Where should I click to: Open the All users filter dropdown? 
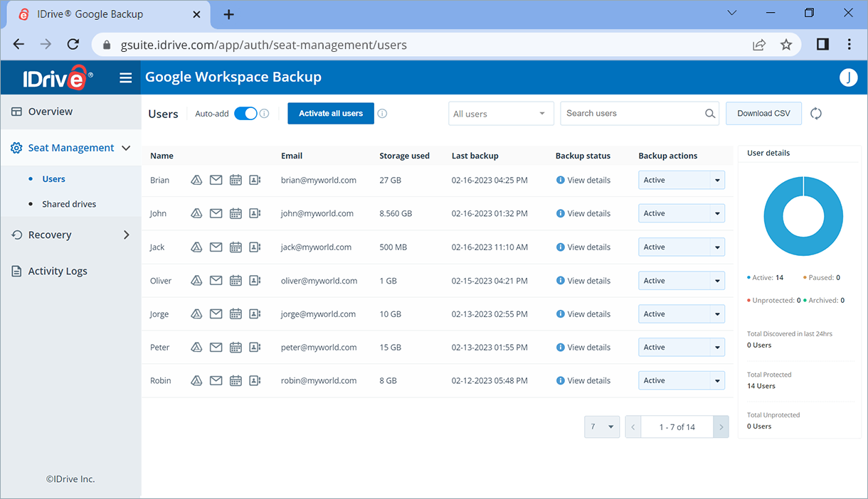[x=501, y=113]
